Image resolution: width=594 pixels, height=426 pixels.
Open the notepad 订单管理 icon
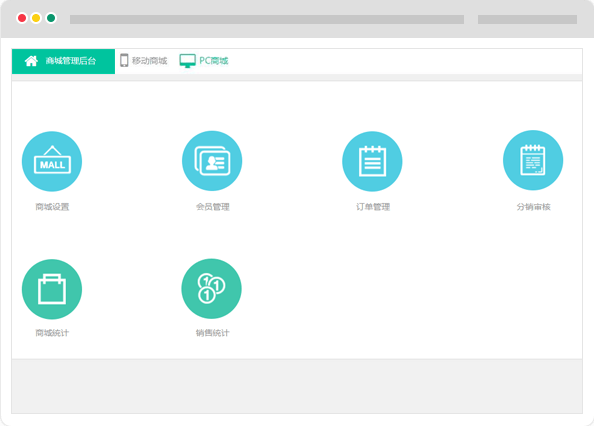tap(372, 161)
